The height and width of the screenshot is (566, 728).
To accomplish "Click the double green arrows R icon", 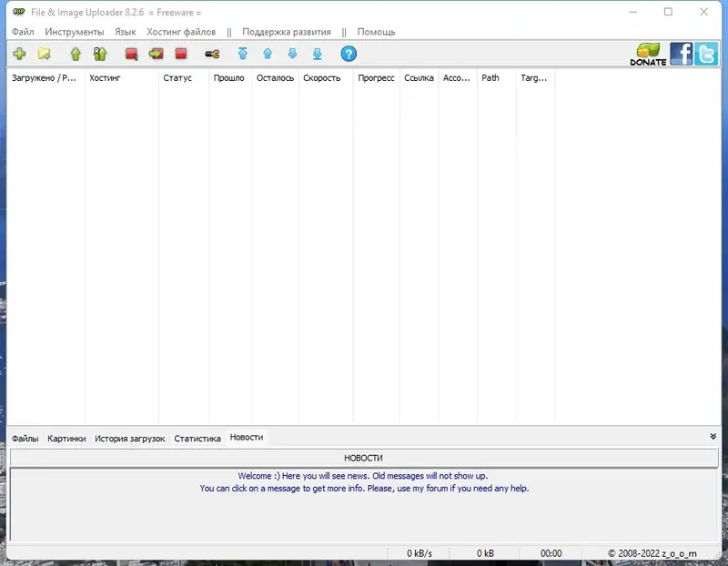I will 100,54.
